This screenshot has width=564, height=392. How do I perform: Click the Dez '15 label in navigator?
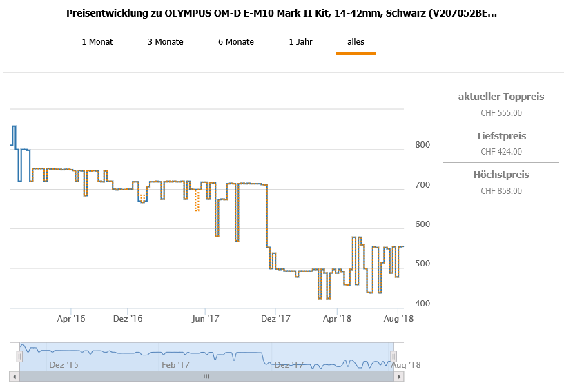pos(63,364)
